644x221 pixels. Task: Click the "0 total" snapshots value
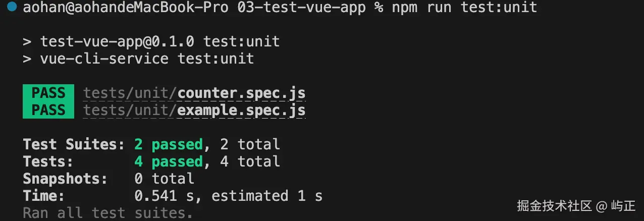click(164, 179)
